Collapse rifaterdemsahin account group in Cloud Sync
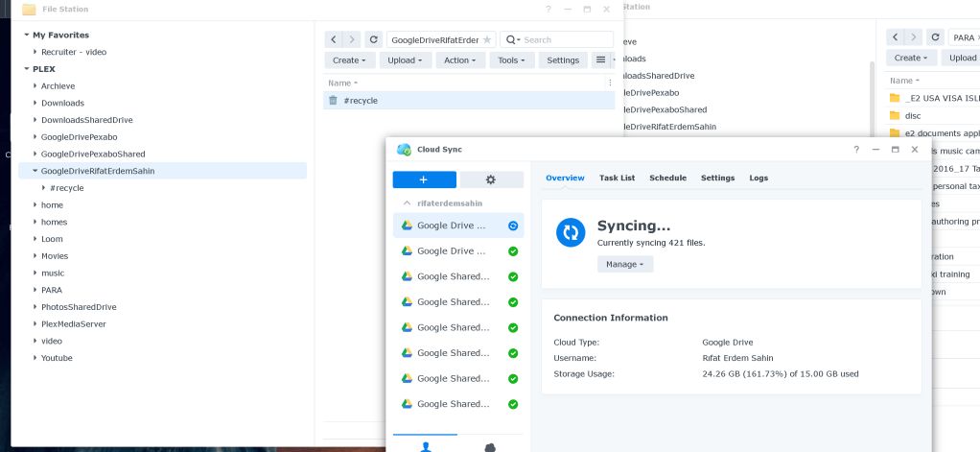Screen dimensions: 980x452 pyautogui.click(x=407, y=203)
